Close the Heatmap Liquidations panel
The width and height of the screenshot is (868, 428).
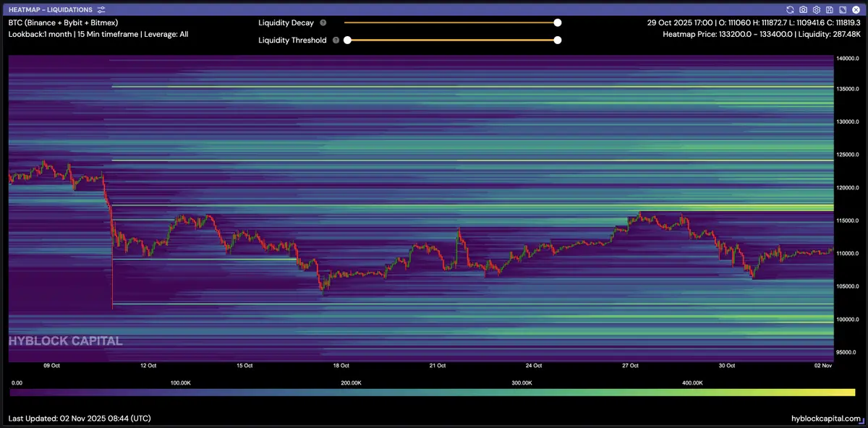coord(855,10)
